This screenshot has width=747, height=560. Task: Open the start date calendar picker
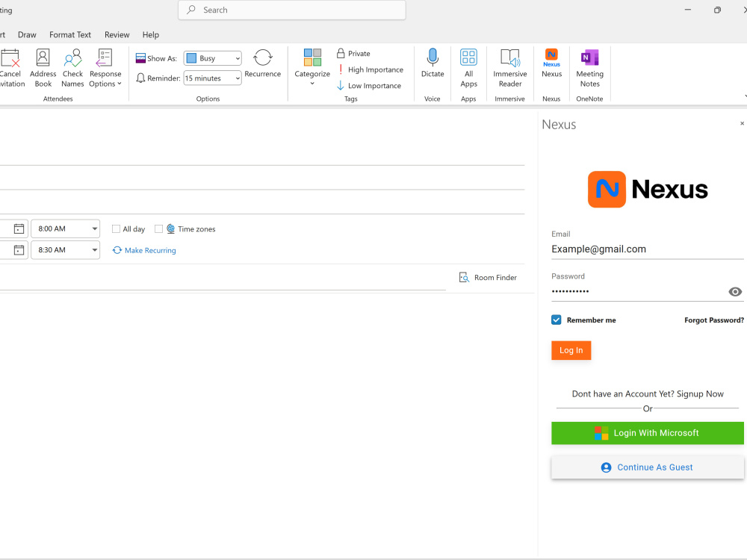click(x=19, y=229)
